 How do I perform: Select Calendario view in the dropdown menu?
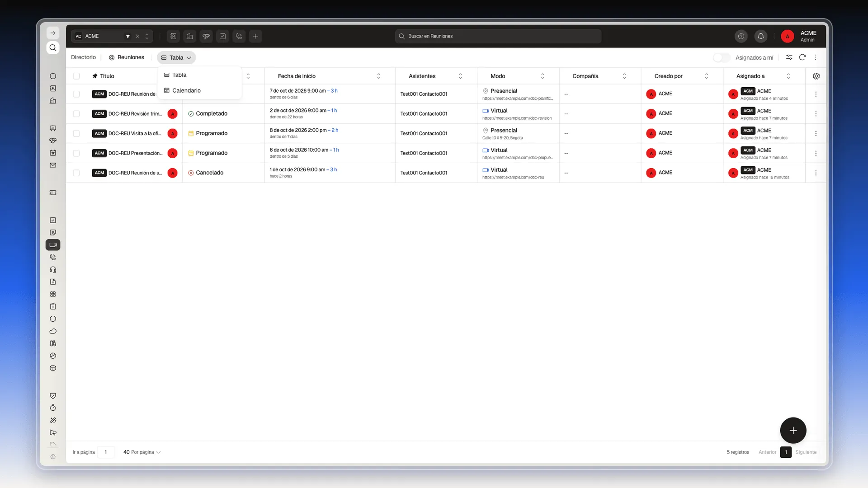coord(199,90)
